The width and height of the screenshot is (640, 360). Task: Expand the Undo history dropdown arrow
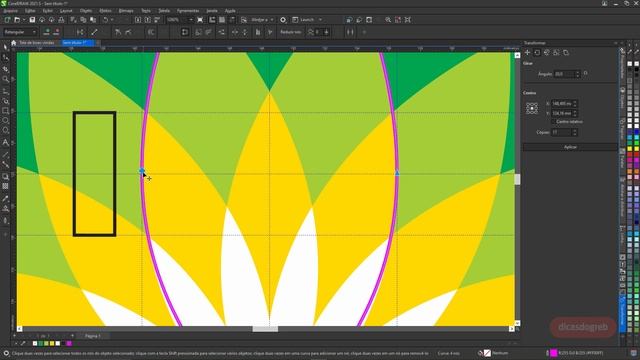point(112,20)
